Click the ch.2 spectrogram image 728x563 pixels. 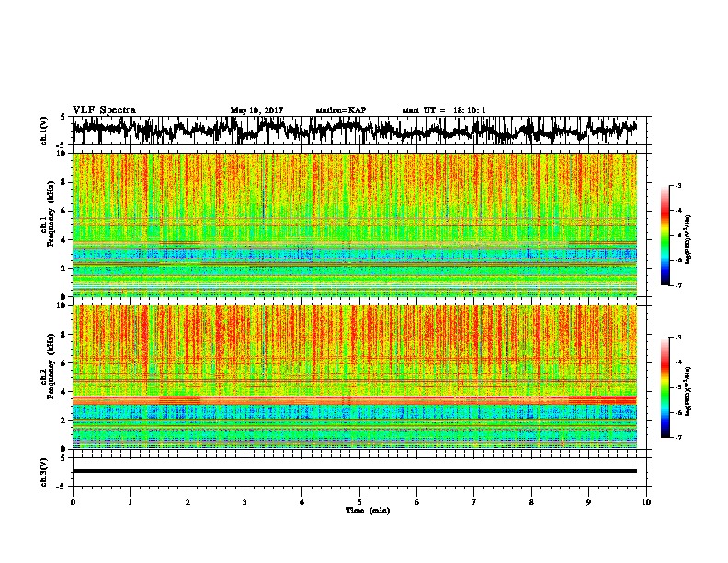pyautogui.click(x=354, y=377)
